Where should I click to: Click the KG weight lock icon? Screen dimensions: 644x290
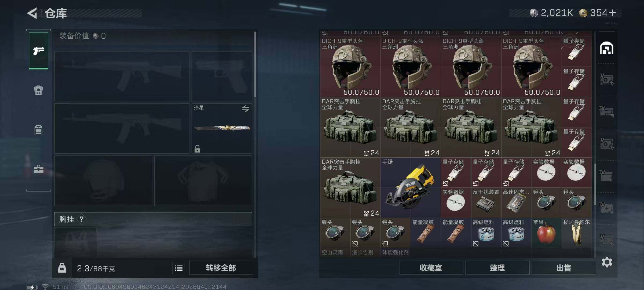point(62,268)
